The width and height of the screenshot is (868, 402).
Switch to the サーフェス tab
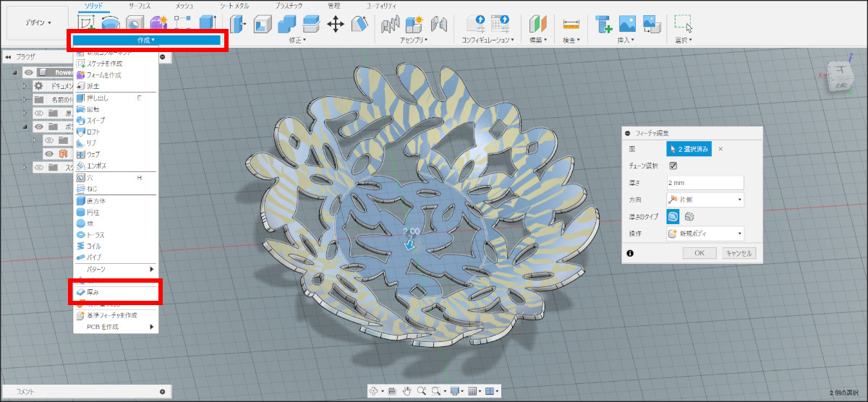click(140, 6)
